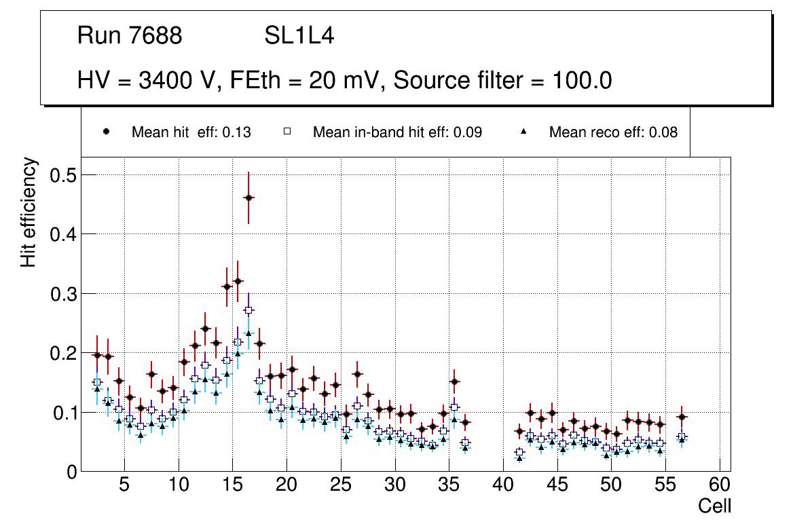
Task: Click the "Cell" x-axis title
Action: click(715, 506)
